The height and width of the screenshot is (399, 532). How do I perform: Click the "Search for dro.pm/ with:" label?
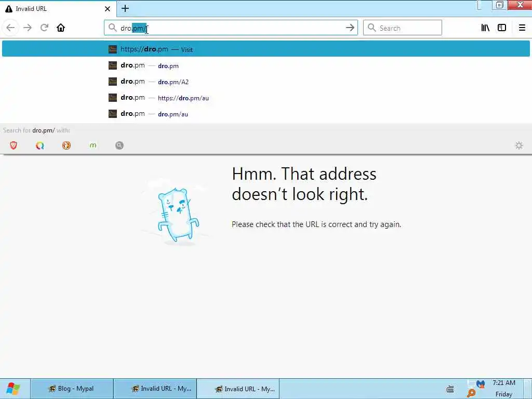(37, 130)
